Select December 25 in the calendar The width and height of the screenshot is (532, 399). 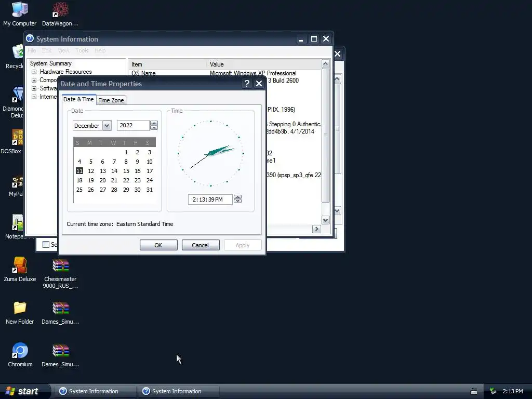click(79, 190)
